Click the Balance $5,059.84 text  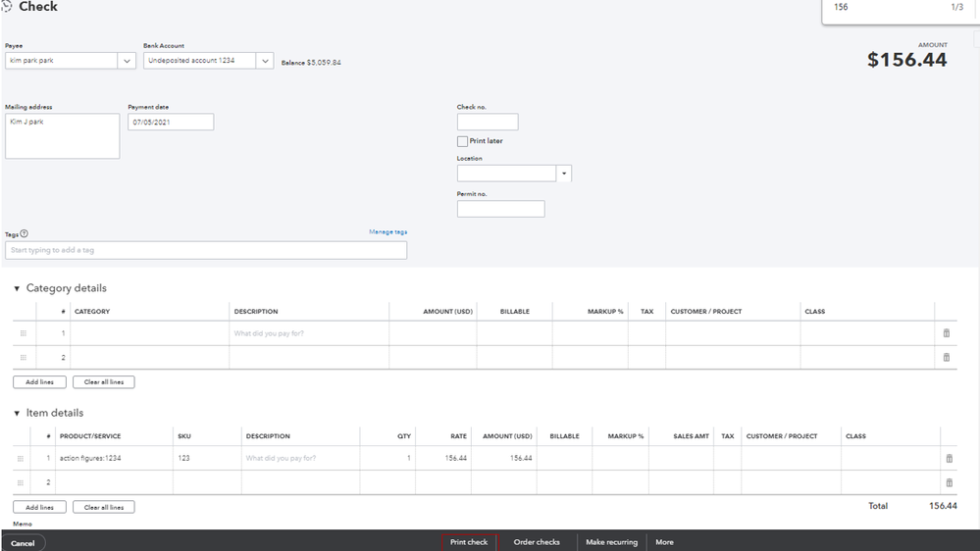click(x=311, y=63)
